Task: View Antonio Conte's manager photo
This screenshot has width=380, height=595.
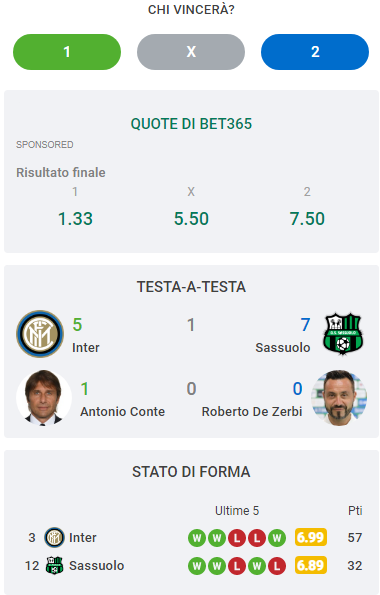Action: [x=44, y=398]
